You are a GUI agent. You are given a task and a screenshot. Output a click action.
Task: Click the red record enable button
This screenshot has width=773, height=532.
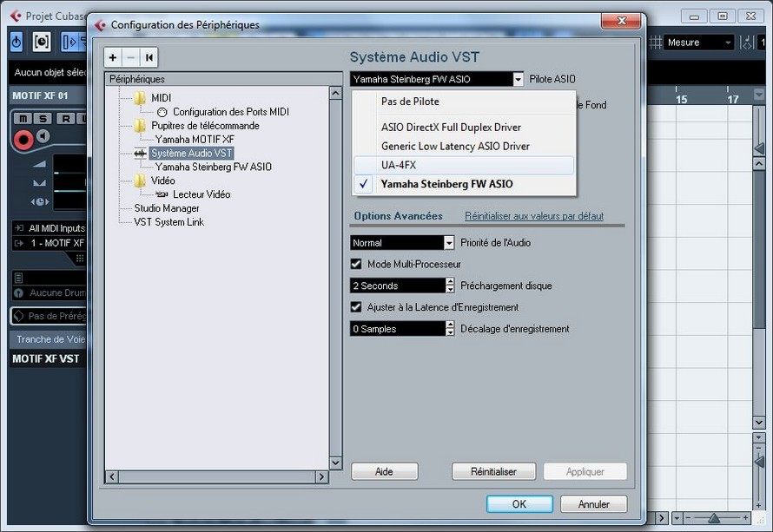[23, 137]
